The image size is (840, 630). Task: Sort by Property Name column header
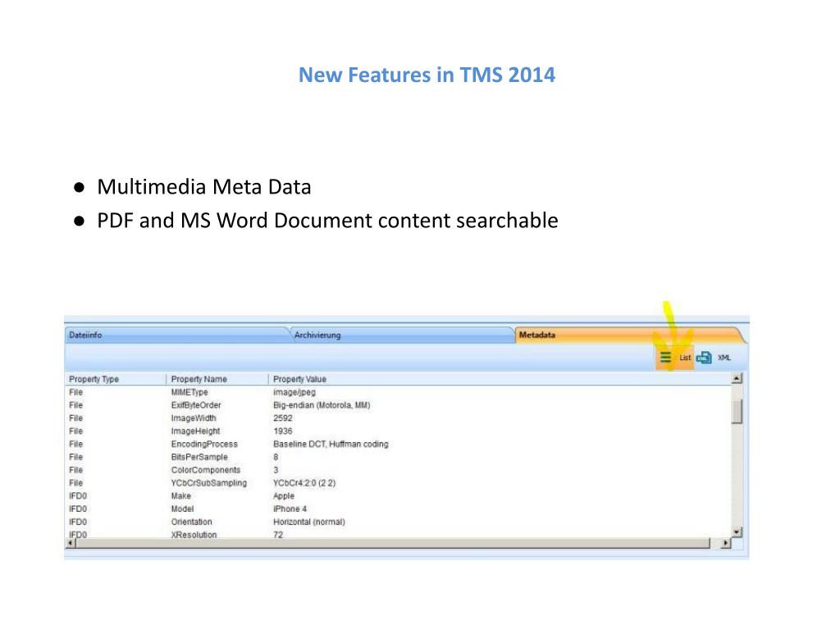click(217, 379)
